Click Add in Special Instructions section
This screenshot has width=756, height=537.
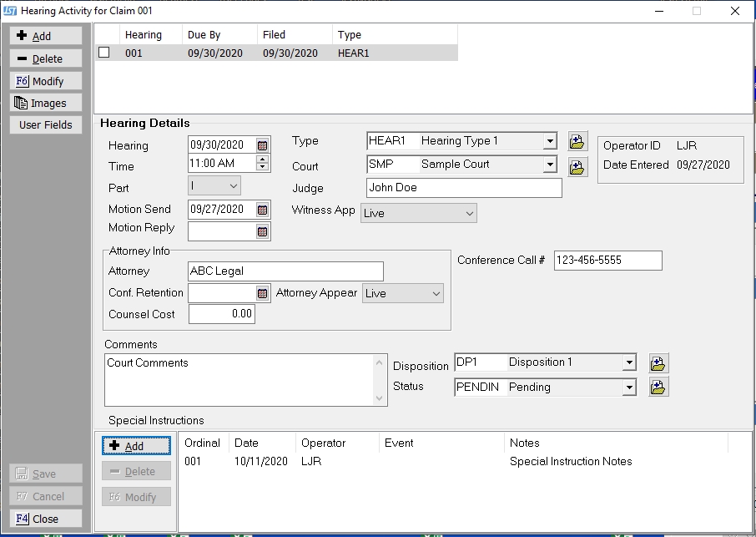pos(136,446)
